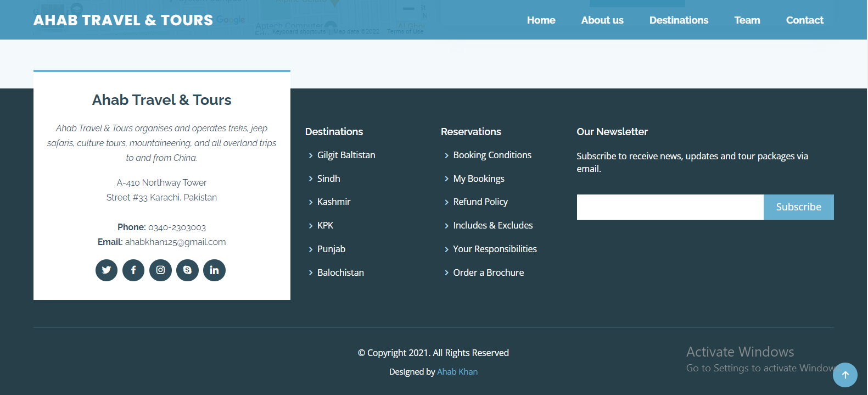Viewport: 868px width, 395px height.
Task: Click the Skype contact icon
Action: (187, 270)
